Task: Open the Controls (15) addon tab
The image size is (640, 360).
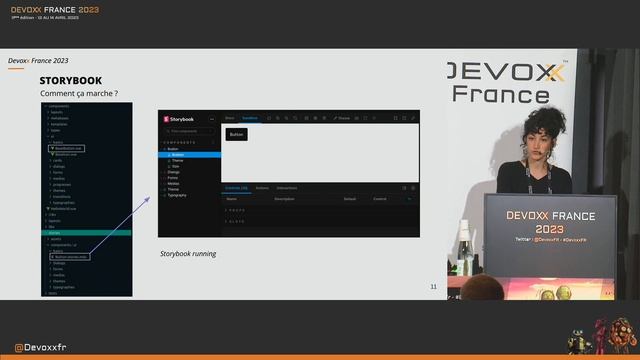Action: 236,188
